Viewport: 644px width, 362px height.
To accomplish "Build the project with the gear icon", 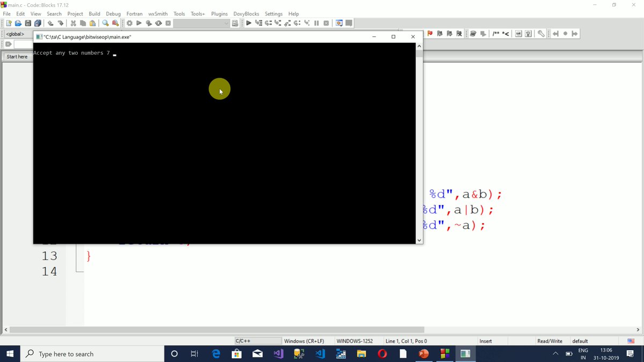I will [129, 23].
